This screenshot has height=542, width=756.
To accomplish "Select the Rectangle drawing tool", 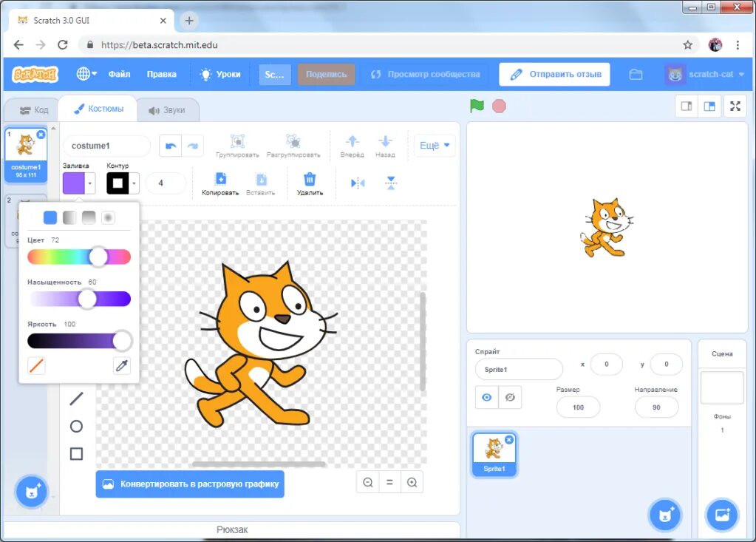I will click(76, 454).
